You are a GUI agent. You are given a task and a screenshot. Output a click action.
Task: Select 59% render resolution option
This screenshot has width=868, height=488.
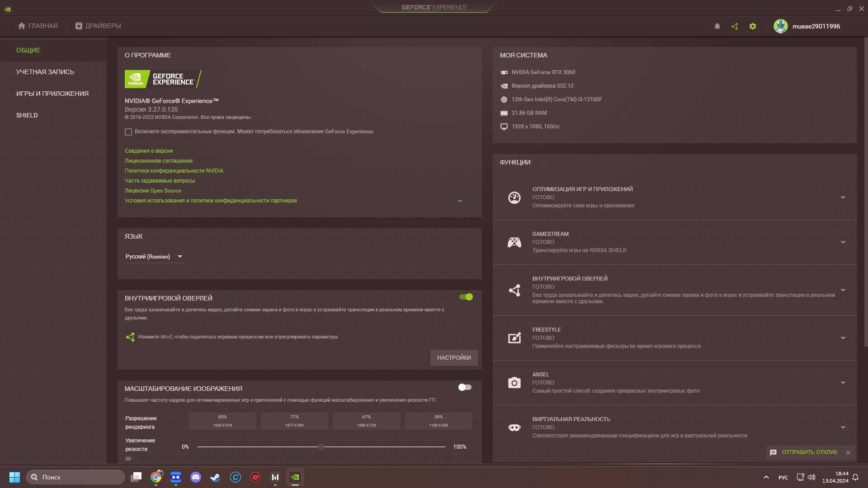439,421
